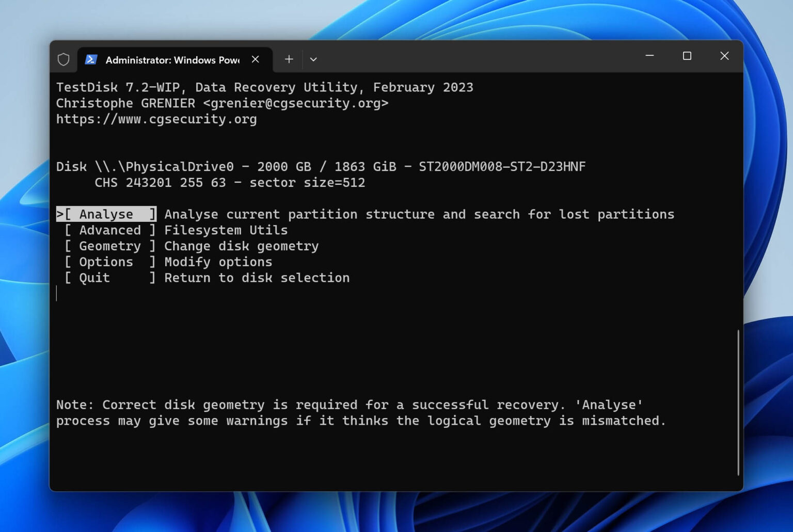The image size is (793, 532).
Task: Choose Geometry to change disk geometry
Action: pyautogui.click(x=109, y=246)
